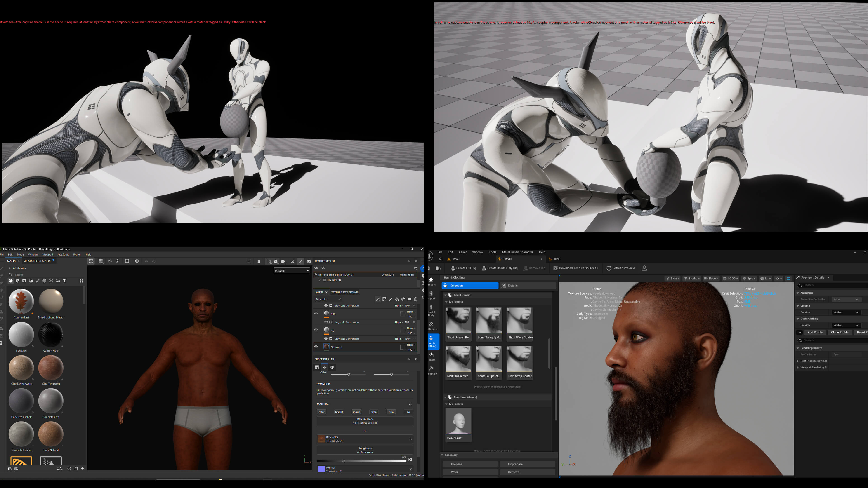868x488 pixels.
Task: Open Materials section in MetaHuman sidebar
Action: click(431, 326)
